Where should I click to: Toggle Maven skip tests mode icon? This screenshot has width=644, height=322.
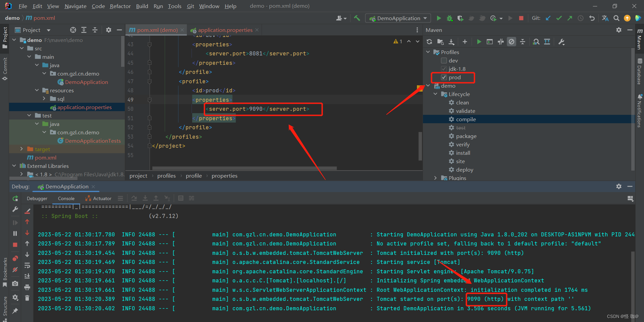click(512, 42)
